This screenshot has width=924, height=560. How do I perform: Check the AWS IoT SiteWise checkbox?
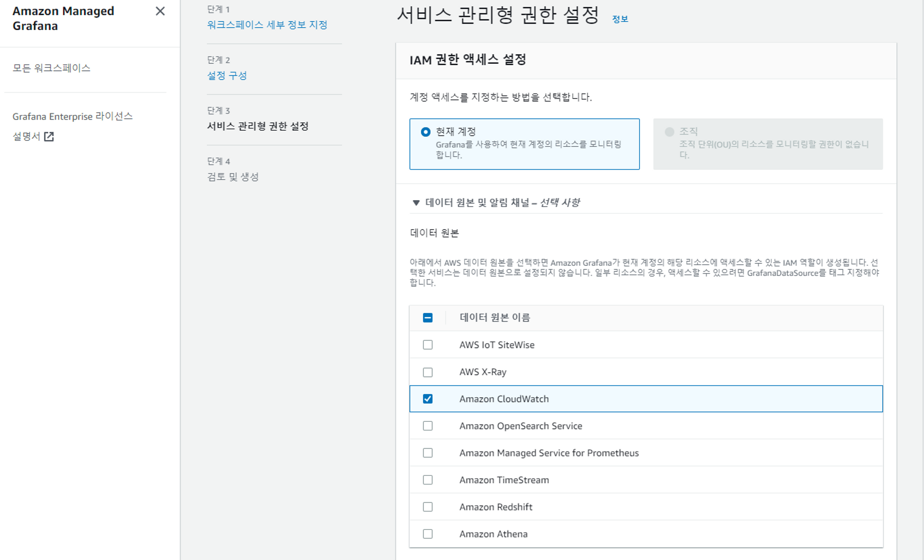428,345
